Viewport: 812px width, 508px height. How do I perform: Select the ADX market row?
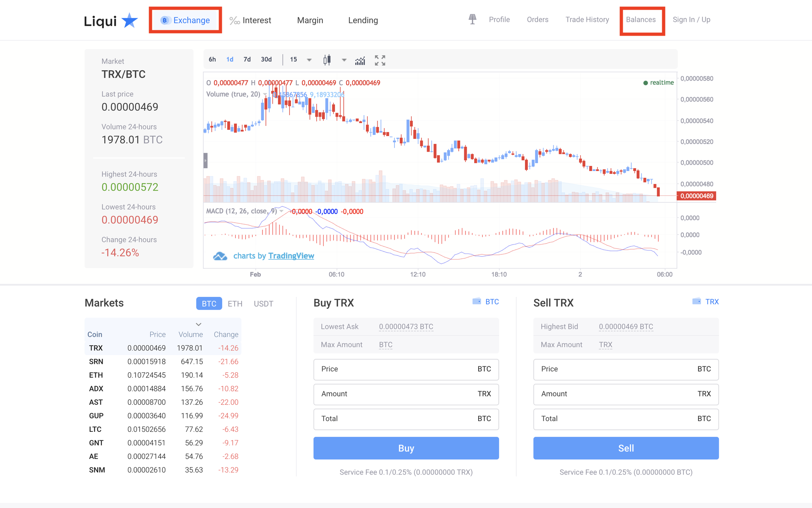[163, 389]
